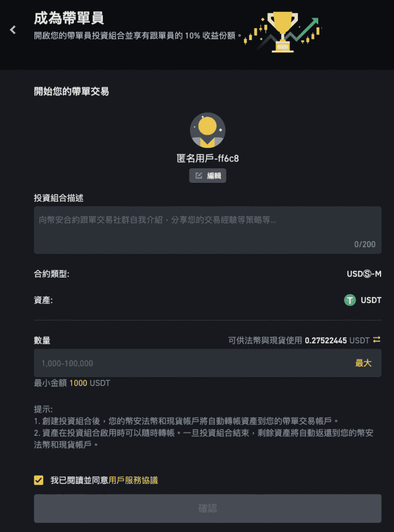Focus the 投資組合描述 description text area
This screenshot has width=394, height=532.
tap(208, 230)
